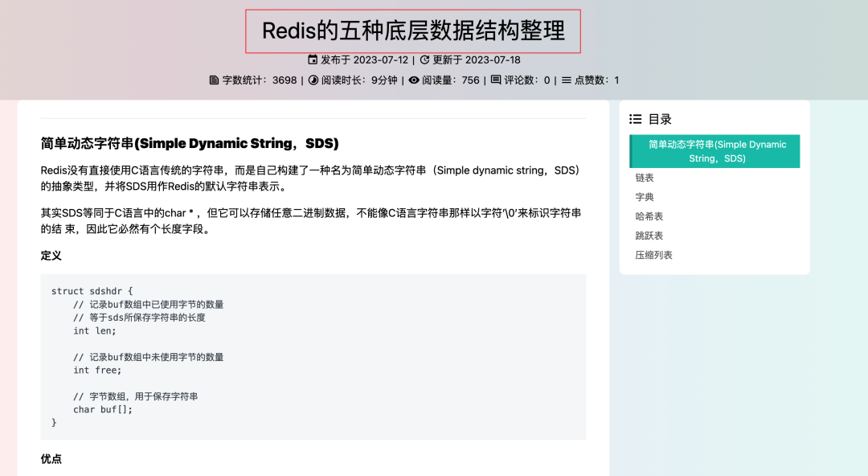Click the 评论数 comment count label
This screenshot has width=868, height=476.
tap(520, 80)
